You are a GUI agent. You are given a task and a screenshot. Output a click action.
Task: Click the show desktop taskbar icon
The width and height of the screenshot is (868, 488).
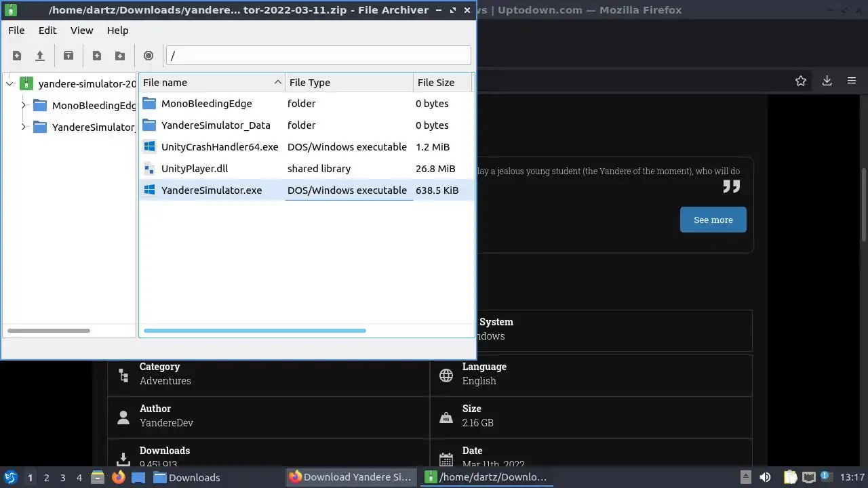pos(138,477)
